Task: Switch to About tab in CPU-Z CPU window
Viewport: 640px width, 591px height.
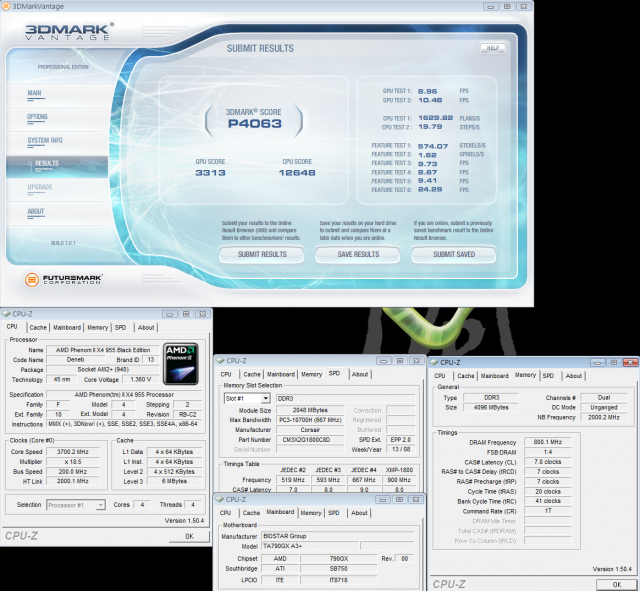Action: (146, 327)
